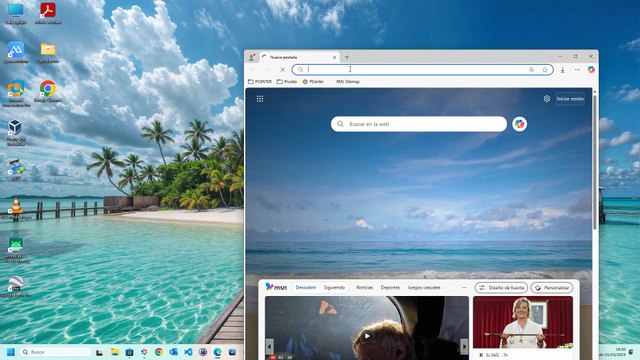Open the PCENTER bookmarks folder
Viewport: 640px width, 360px height.
pyautogui.click(x=260, y=82)
